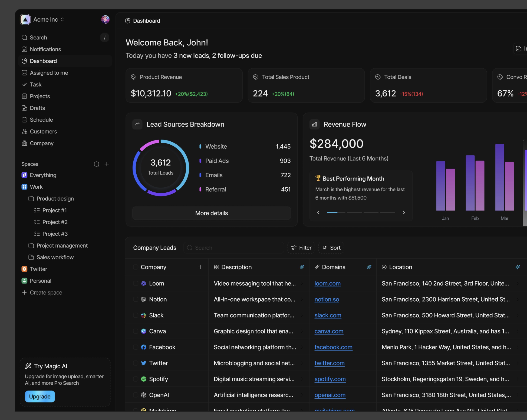Check the Spotify row checkbox
Viewport: 527px width, 420px height.
coord(136,379)
